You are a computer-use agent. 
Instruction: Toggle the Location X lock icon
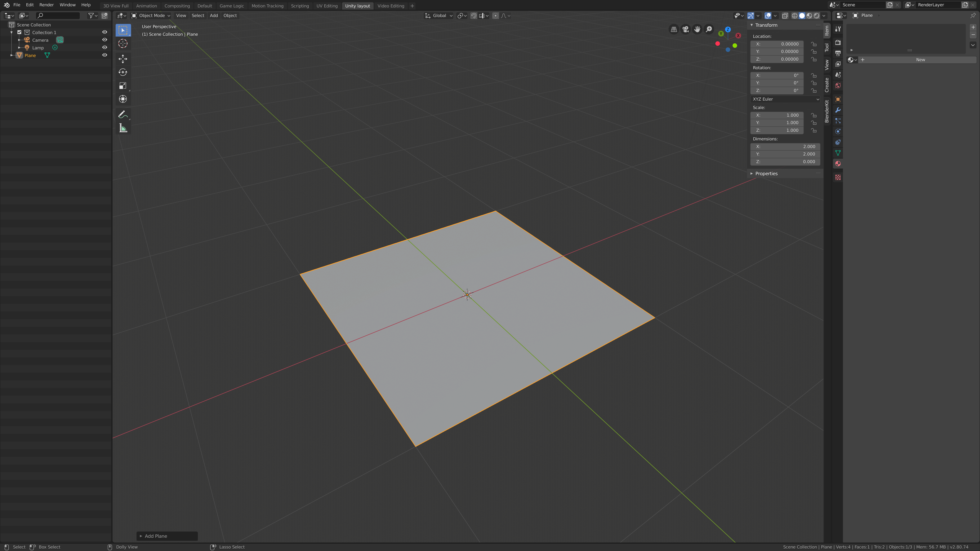(x=814, y=44)
